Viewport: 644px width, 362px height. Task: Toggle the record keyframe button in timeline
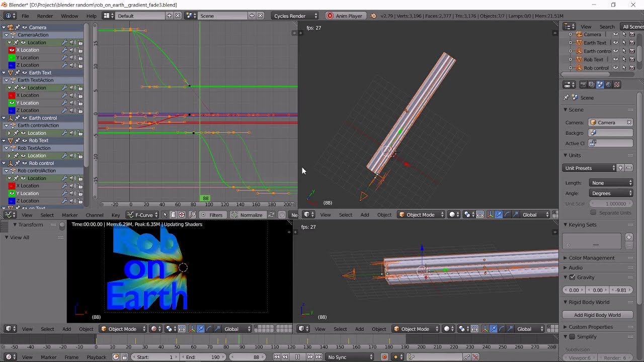point(384,357)
